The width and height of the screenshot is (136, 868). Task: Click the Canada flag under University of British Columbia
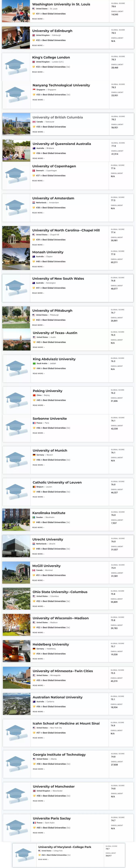click(34, 122)
